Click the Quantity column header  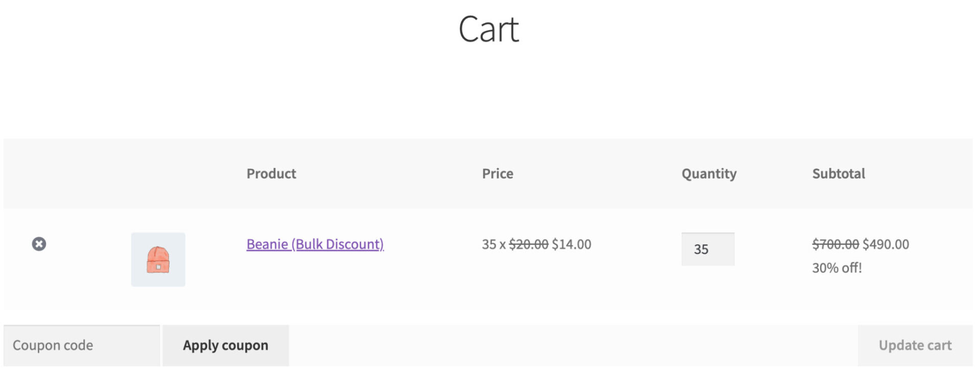[x=708, y=173]
